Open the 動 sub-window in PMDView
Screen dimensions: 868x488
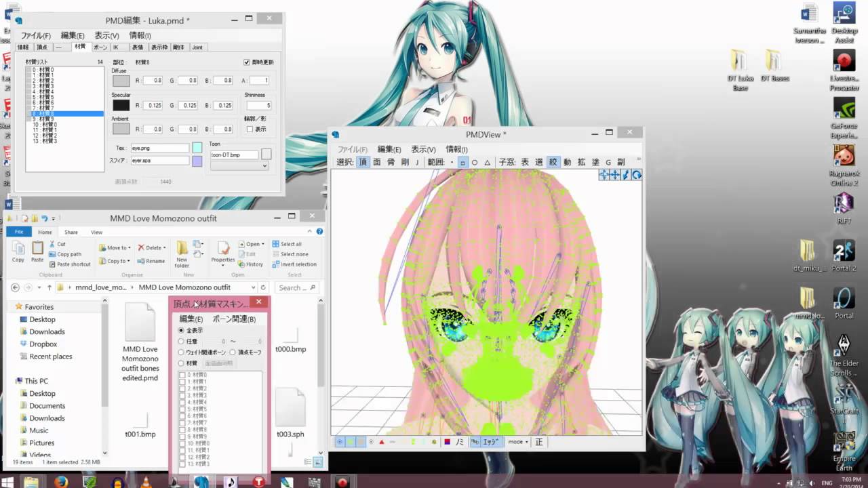click(x=567, y=163)
